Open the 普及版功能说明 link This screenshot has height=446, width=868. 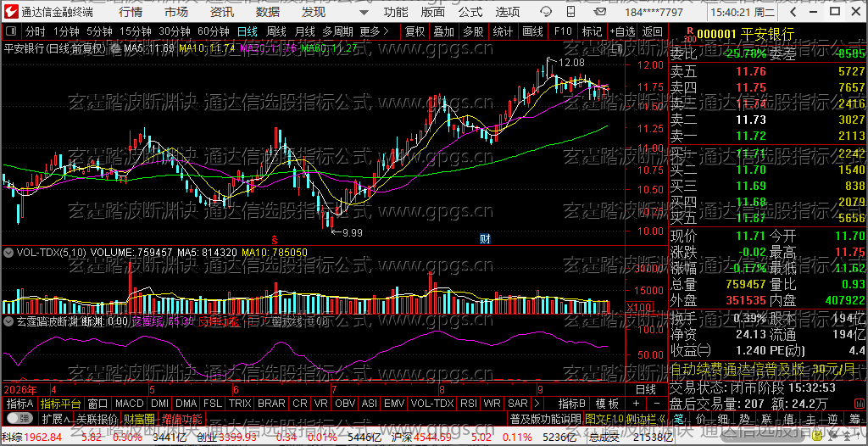(545, 418)
